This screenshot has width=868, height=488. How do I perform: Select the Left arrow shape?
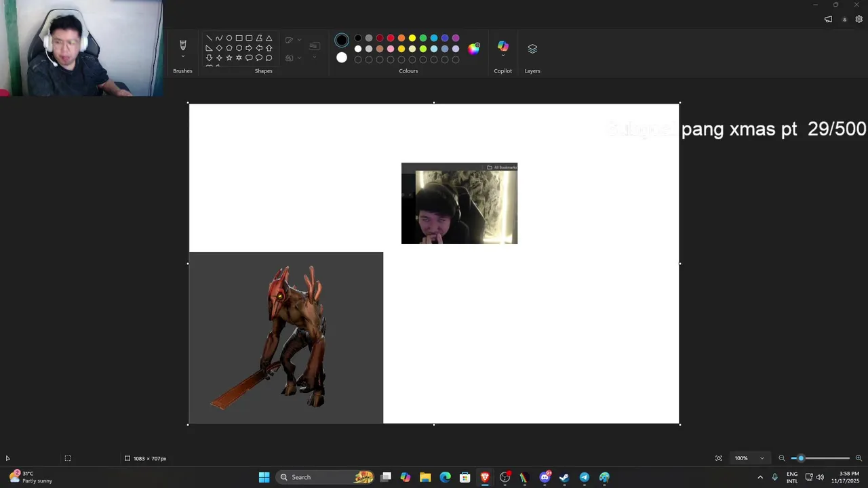click(x=259, y=48)
